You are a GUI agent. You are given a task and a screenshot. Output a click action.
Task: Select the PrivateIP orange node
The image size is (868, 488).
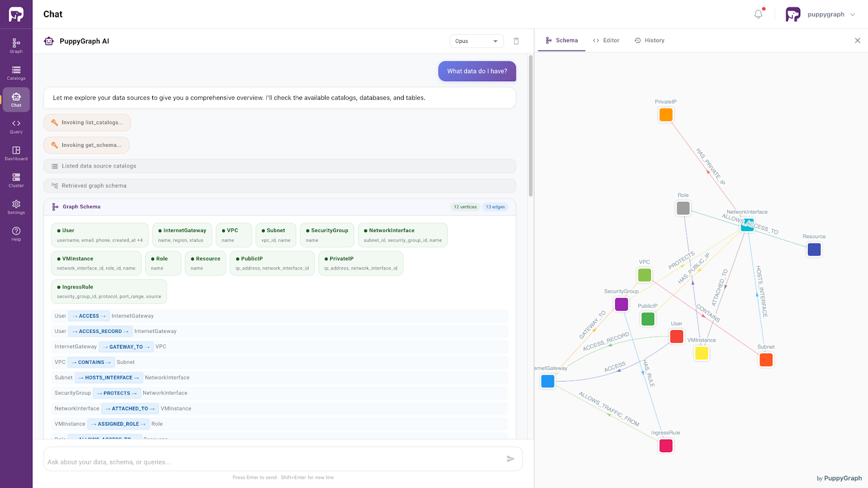(x=666, y=115)
